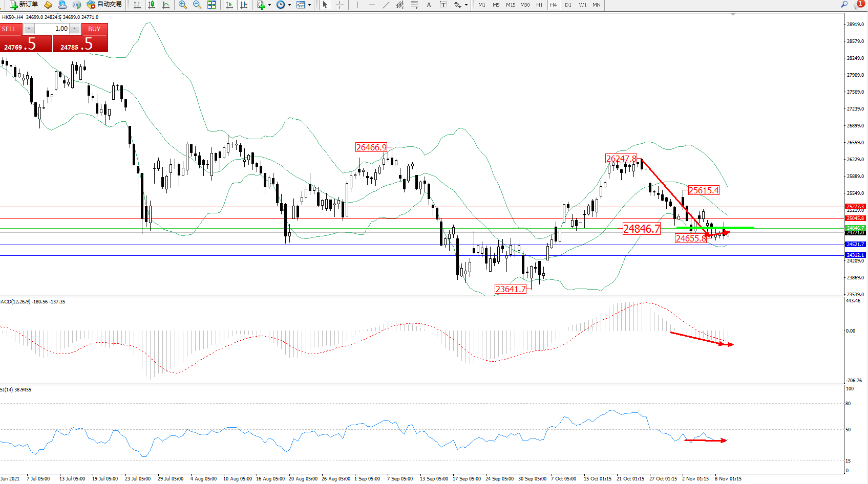868x484 pixels.
Task: Select the vertical line drawing tool
Action: click(357, 5)
